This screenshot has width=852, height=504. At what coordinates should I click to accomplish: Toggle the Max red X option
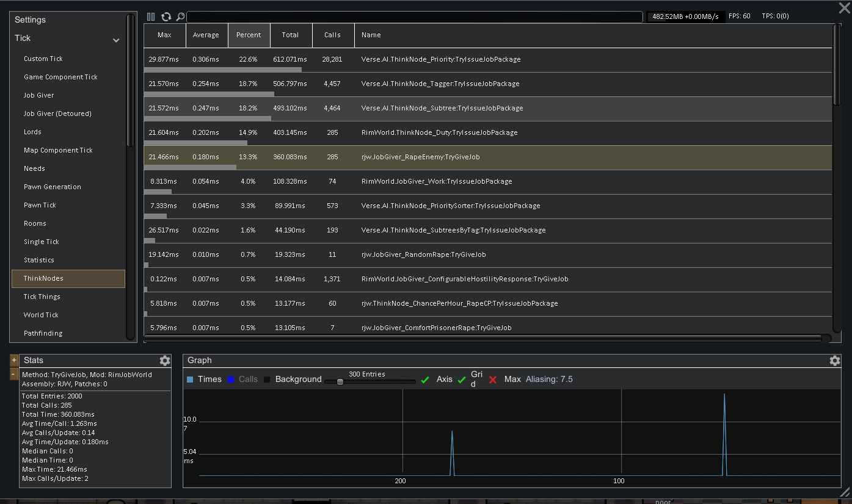[x=493, y=380]
